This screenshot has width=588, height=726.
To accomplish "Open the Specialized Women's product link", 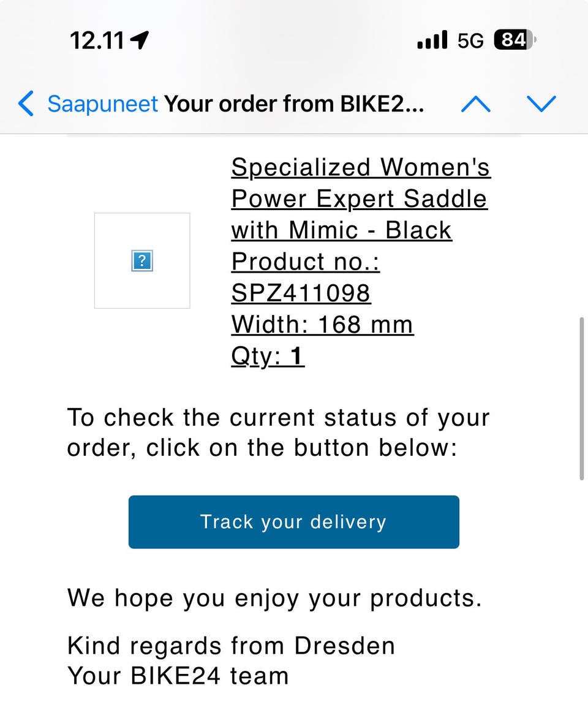I will pyautogui.click(x=360, y=167).
